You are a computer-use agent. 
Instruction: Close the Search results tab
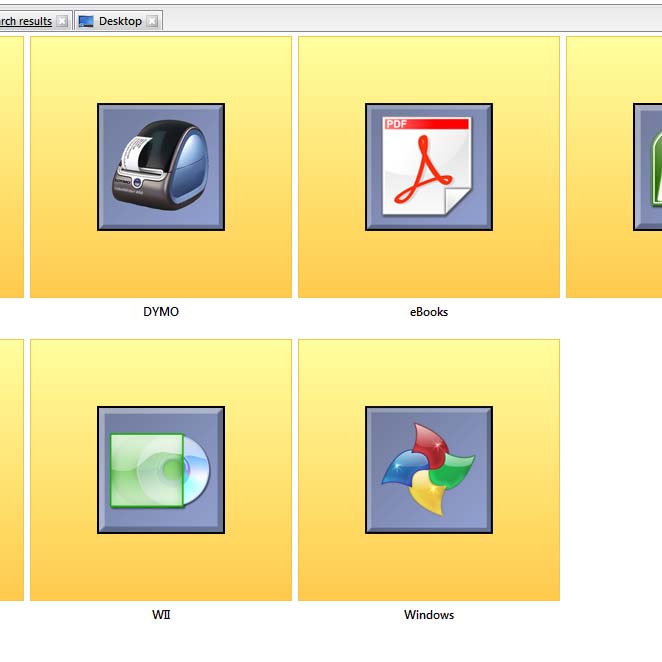(62, 21)
